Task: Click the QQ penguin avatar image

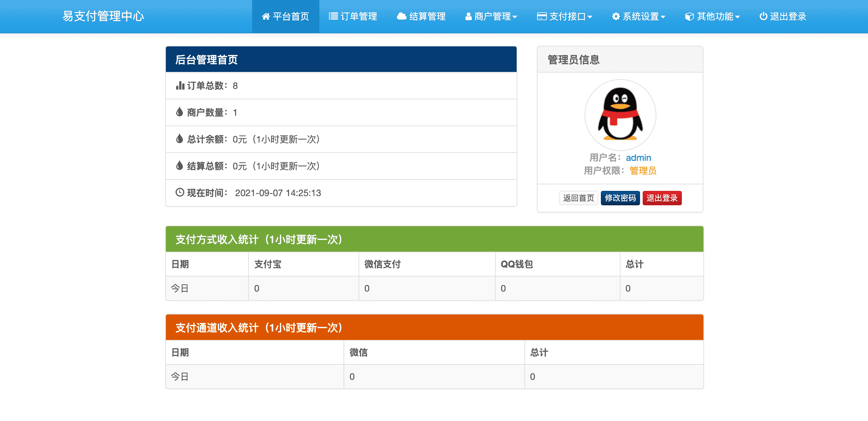Action: pyautogui.click(x=620, y=115)
